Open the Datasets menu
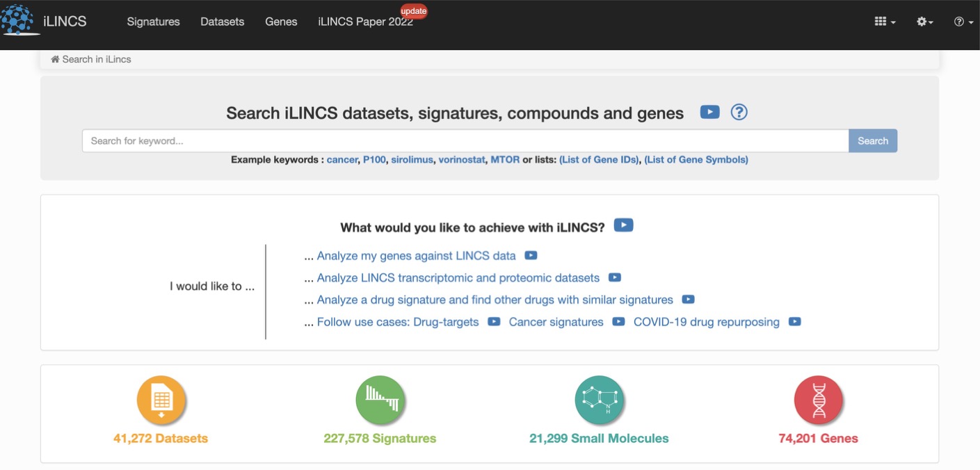This screenshot has width=980, height=470. click(x=223, y=22)
